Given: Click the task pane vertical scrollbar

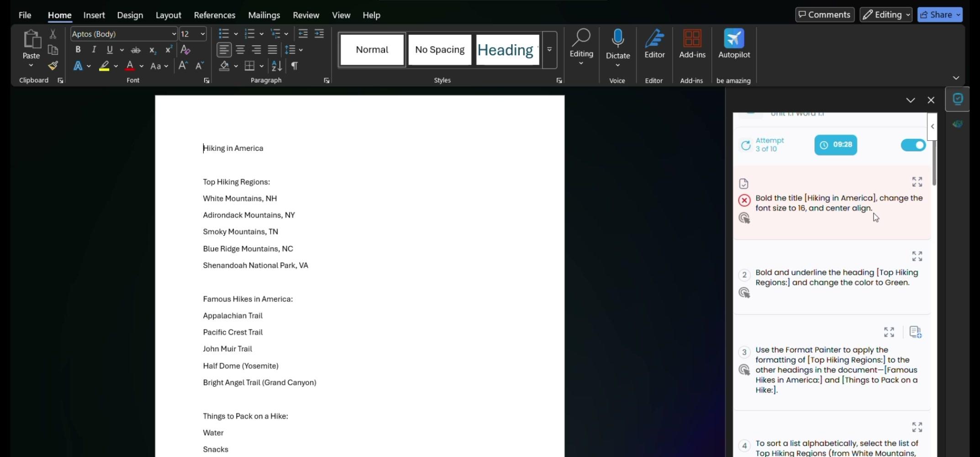Looking at the screenshot, I should (934, 163).
